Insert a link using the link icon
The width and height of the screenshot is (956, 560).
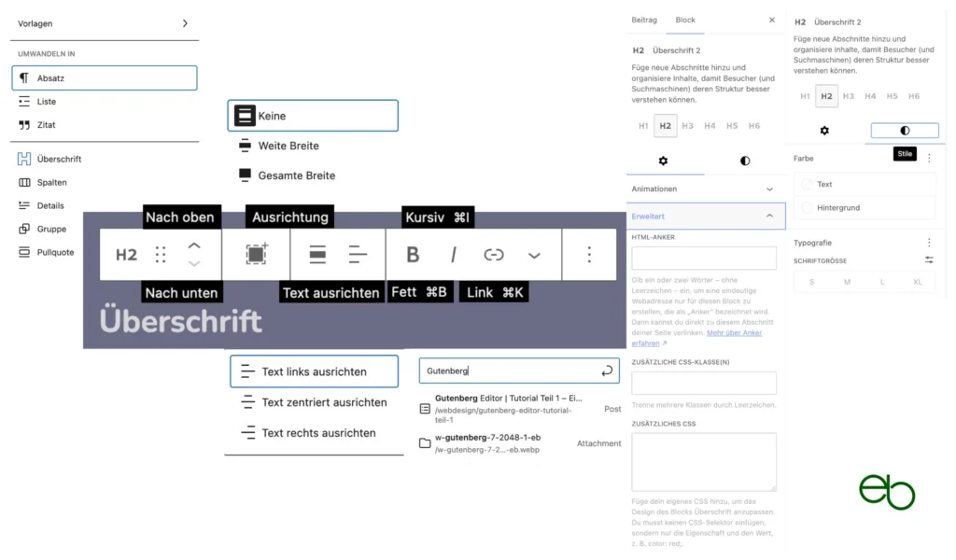(x=494, y=255)
